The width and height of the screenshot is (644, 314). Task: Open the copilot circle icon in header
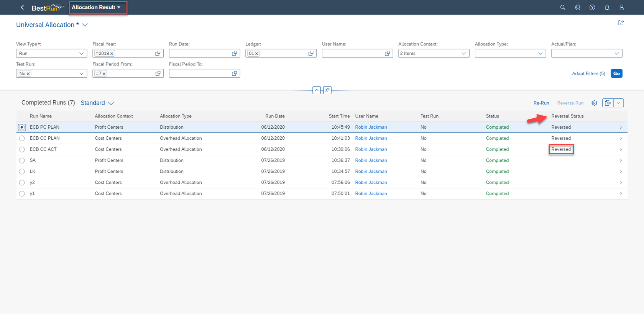[x=578, y=7]
